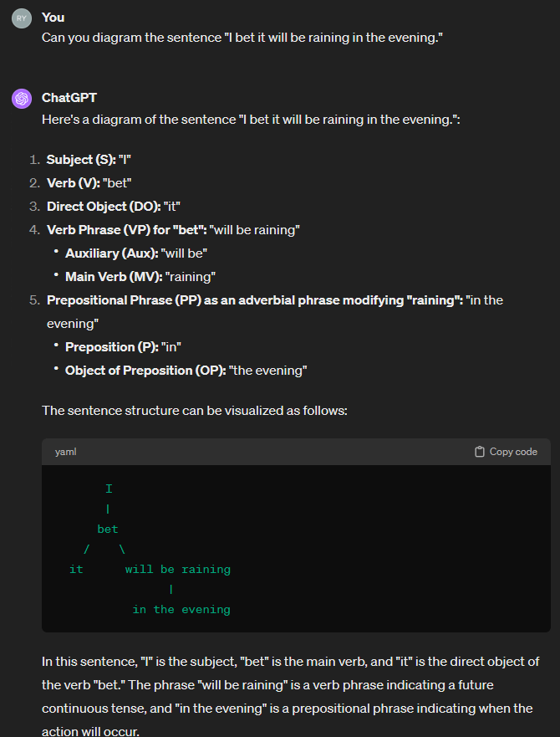The width and height of the screenshot is (560, 737).
Task: Select the "Verb (V)" list item
Action: pos(89,183)
